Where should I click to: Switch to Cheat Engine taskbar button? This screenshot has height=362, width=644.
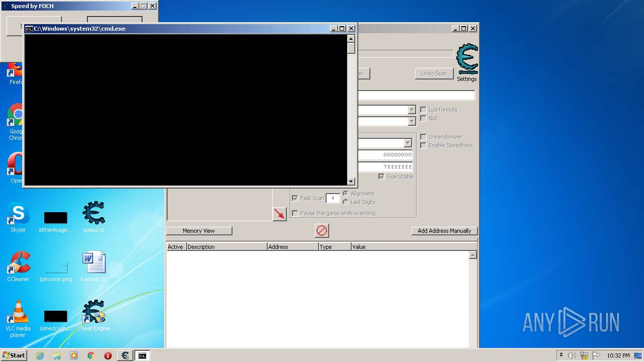125,355
